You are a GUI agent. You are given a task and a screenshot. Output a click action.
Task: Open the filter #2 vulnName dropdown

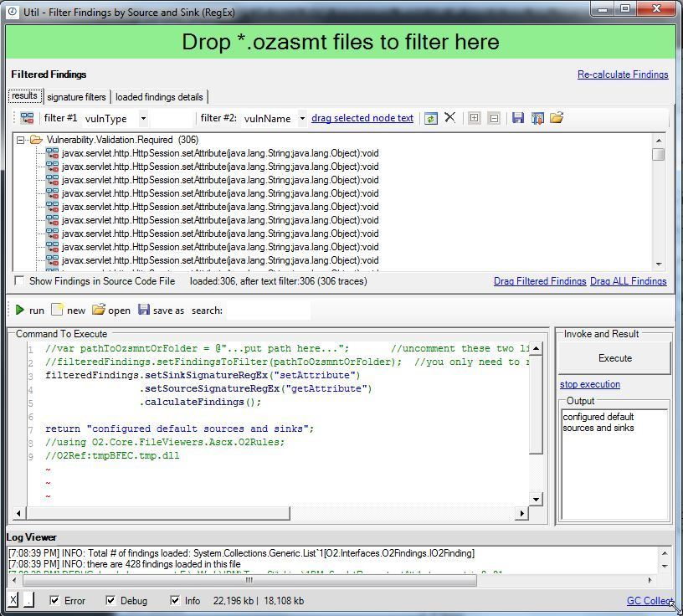click(302, 119)
